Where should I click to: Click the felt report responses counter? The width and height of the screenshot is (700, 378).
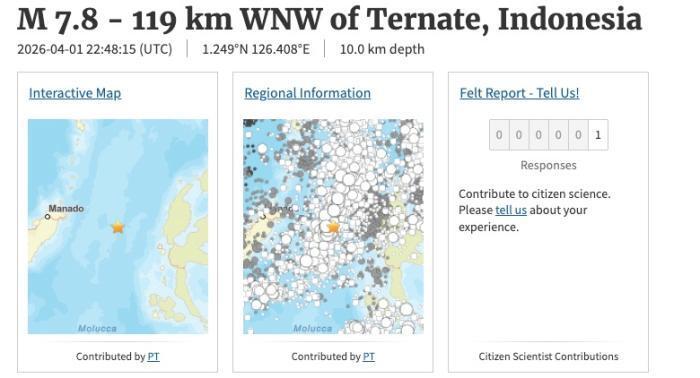549,135
